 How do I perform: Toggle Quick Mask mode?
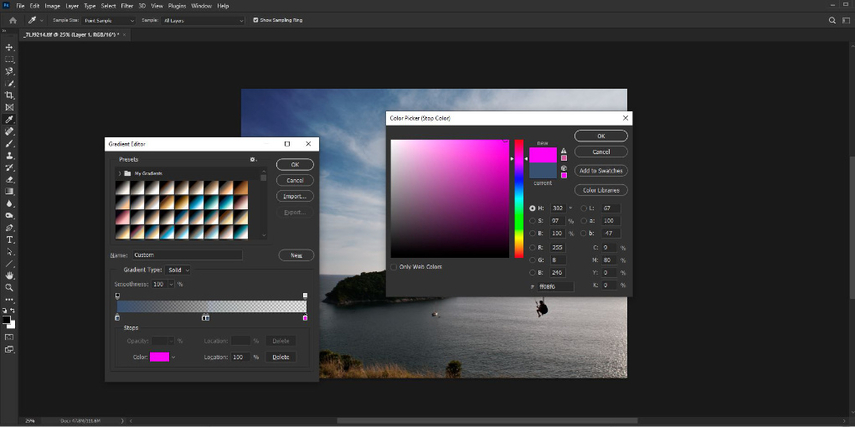9,337
